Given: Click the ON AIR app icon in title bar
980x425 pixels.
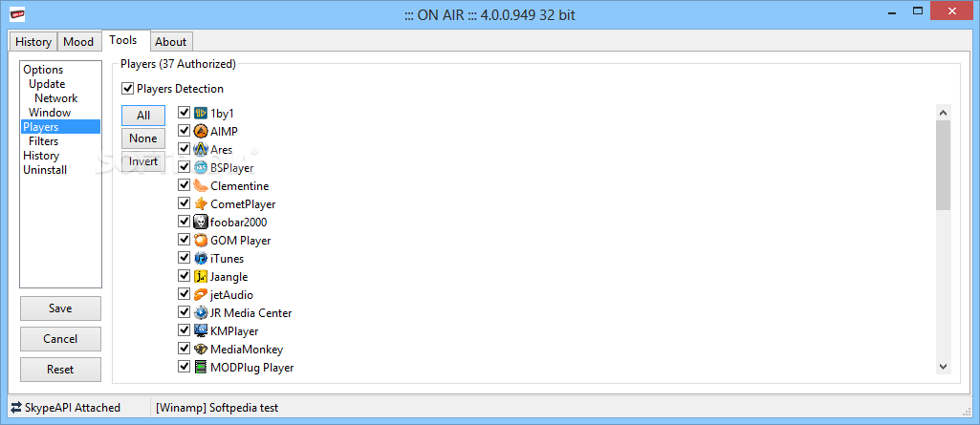Looking at the screenshot, I should pos(17,14).
